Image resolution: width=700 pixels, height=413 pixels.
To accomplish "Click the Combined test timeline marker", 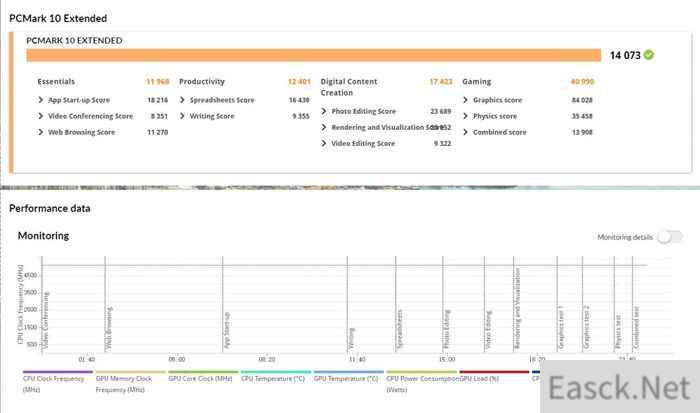I will [x=636, y=327].
